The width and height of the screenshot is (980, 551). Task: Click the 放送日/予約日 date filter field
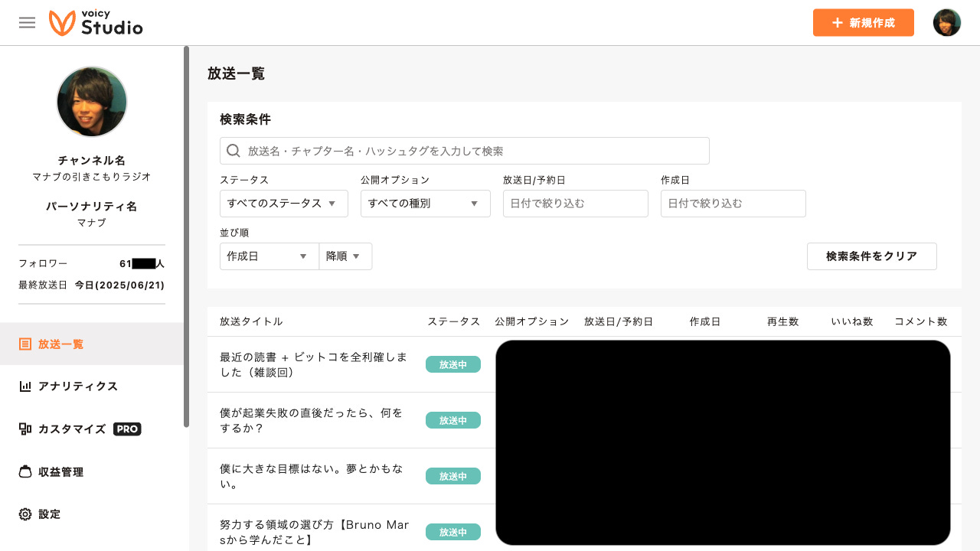[x=576, y=204]
